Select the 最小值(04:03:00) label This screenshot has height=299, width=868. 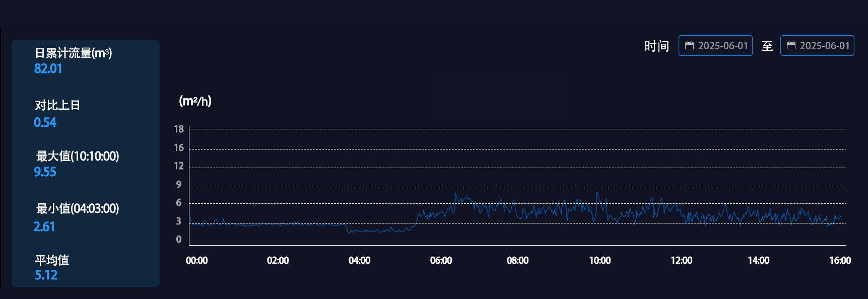[77, 208]
